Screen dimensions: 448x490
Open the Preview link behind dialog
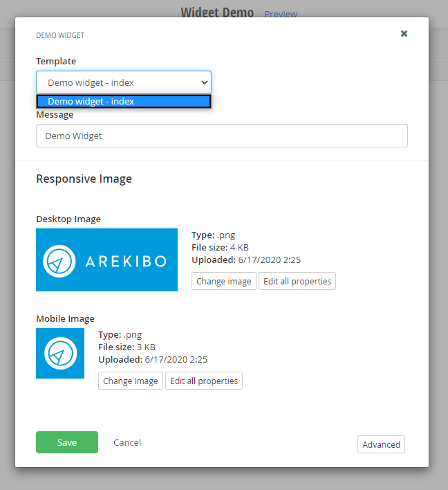281,14
